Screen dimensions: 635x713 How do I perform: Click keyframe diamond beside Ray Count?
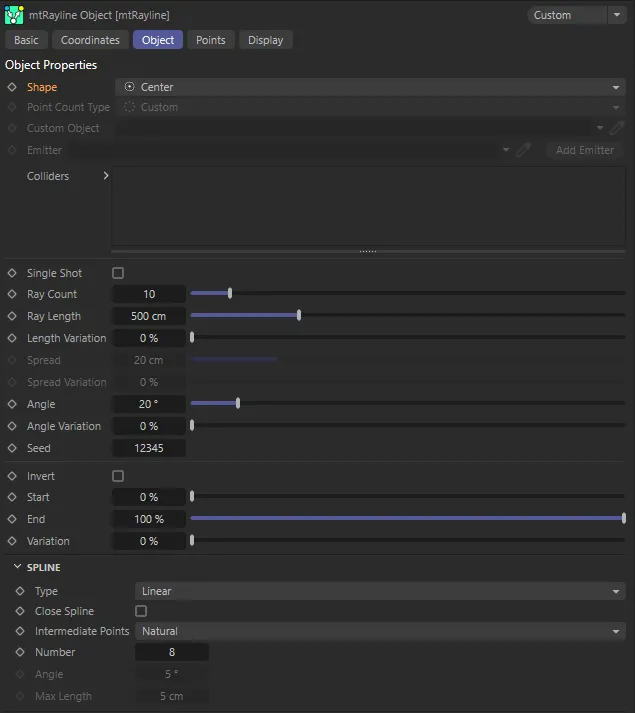tap(12, 294)
